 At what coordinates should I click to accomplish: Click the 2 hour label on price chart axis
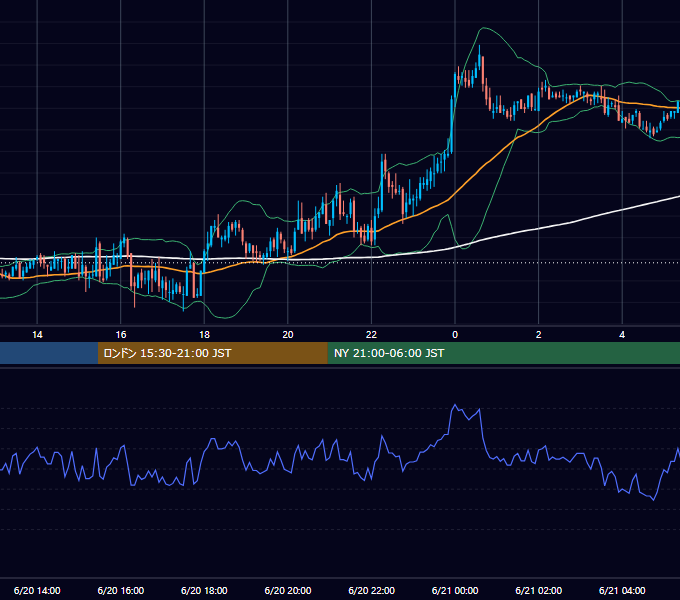[539, 335]
